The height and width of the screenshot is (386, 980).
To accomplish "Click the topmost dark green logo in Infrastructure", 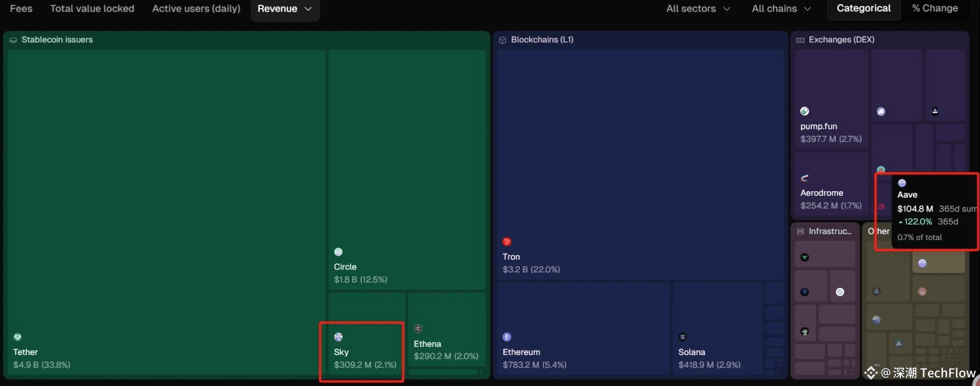I will coord(805,258).
